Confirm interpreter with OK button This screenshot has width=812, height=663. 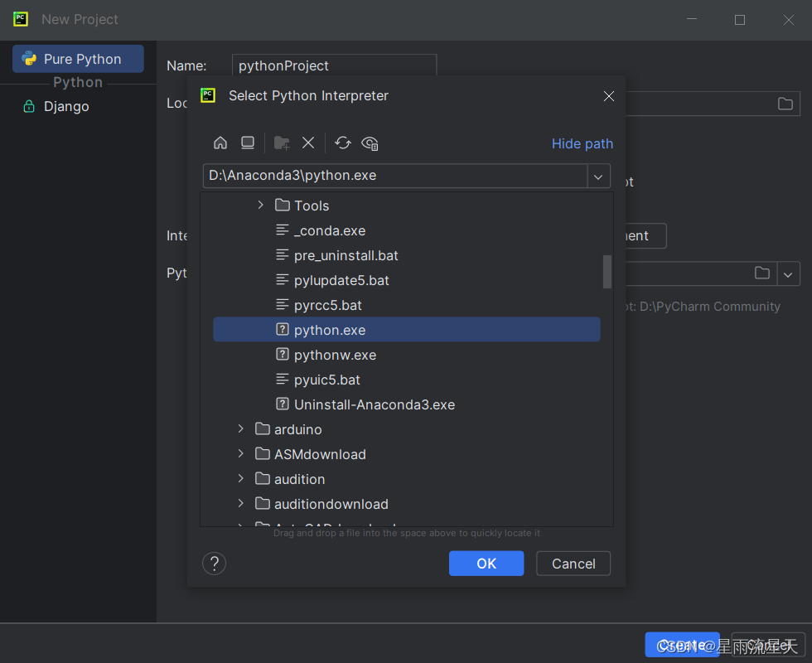coord(486,564)
